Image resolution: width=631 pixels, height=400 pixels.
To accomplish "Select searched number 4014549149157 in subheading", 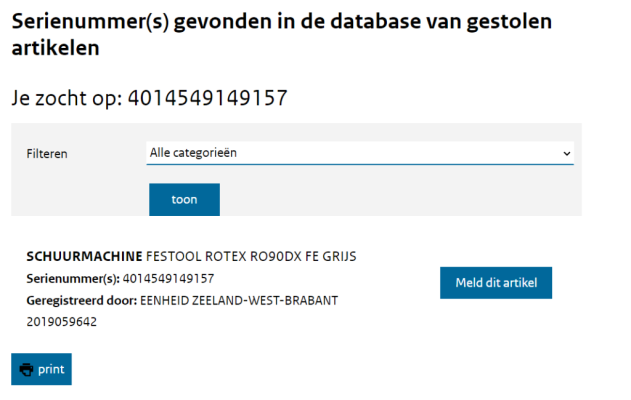I will (208, 98).
